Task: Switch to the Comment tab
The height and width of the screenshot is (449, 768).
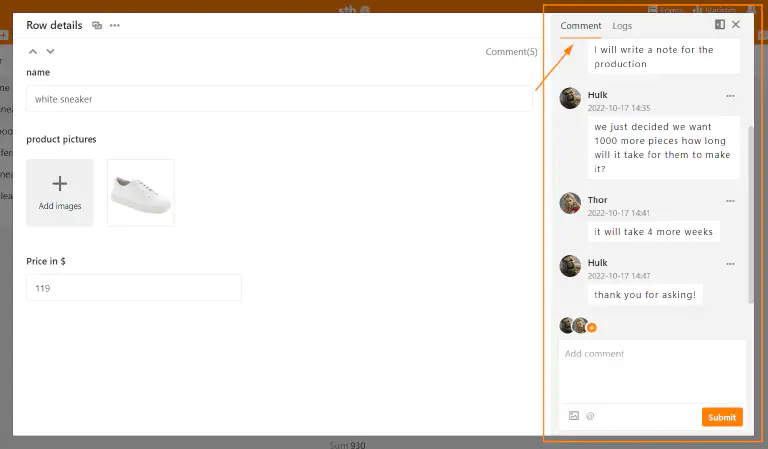Action: 580,25
